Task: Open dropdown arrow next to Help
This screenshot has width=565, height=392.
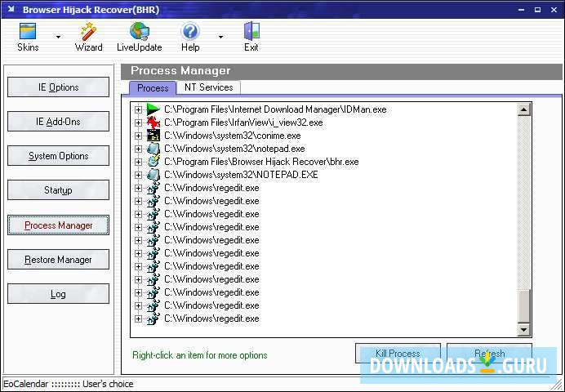Action: tap(220, 37)
